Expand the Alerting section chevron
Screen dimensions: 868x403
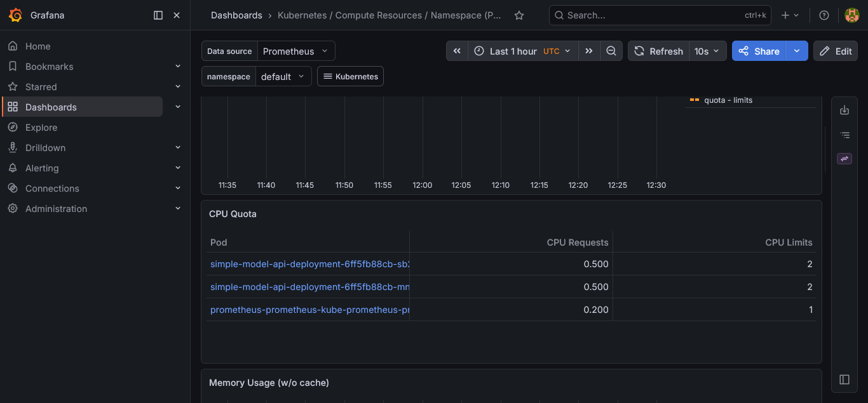pos(178,168)
